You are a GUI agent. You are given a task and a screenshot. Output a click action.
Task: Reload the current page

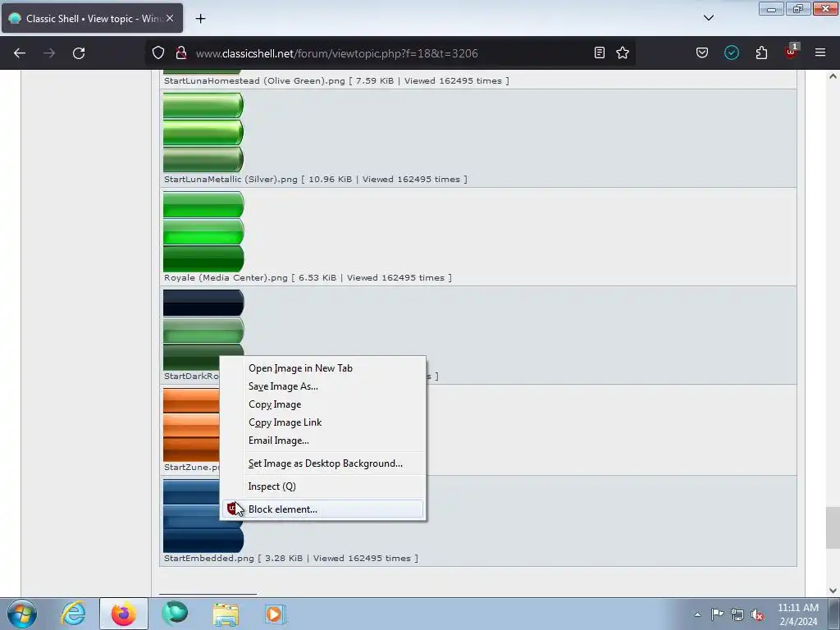(79, 53)
